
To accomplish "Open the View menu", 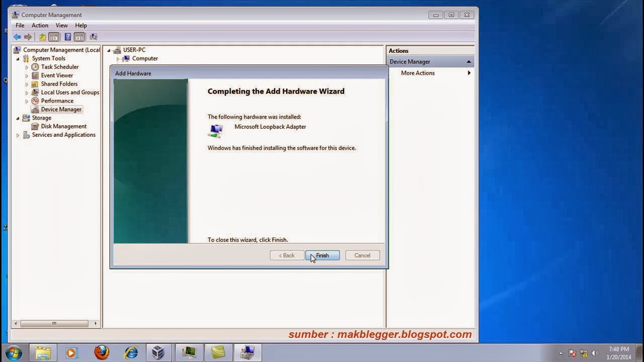I will pyautogui.click(x=61, y=25).
